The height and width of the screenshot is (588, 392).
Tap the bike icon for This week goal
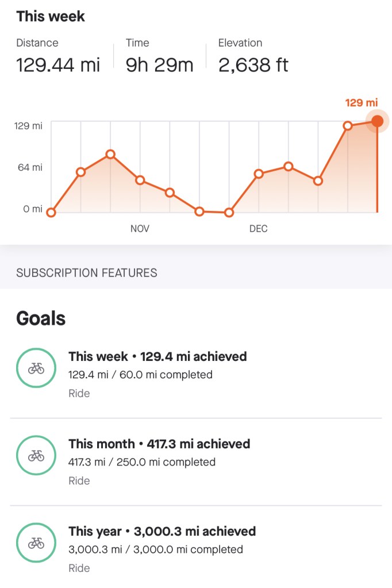point(36,368)
